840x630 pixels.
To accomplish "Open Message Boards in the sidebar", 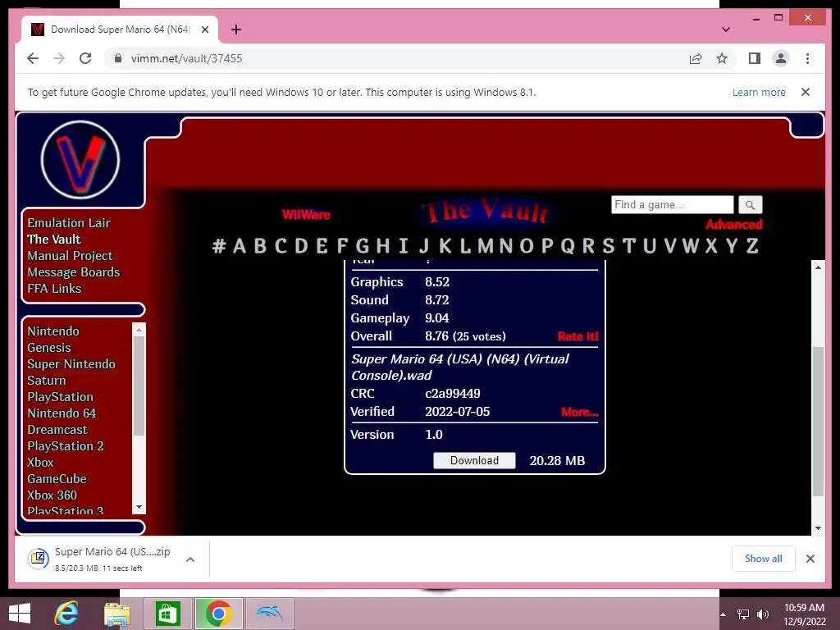I will 73,272.
